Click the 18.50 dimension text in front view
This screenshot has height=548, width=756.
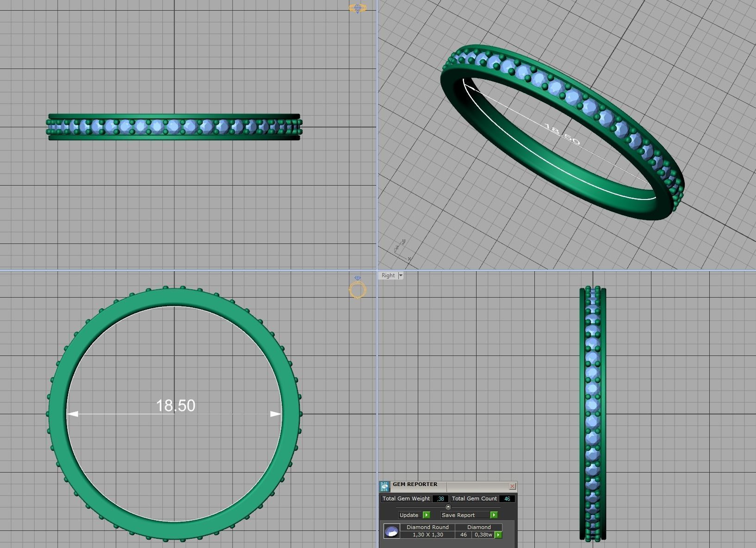176,405
